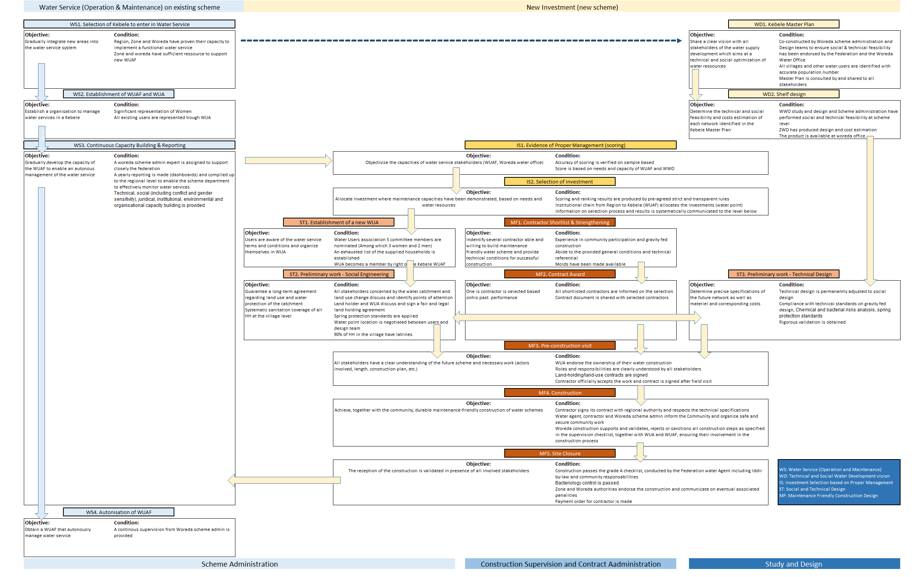Click Scheme Administration footer band

click(239, 564)
